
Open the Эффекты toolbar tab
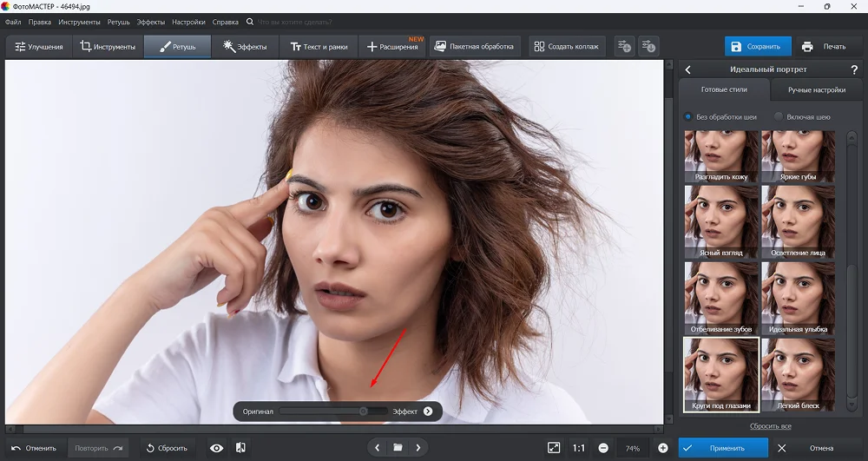246,47
